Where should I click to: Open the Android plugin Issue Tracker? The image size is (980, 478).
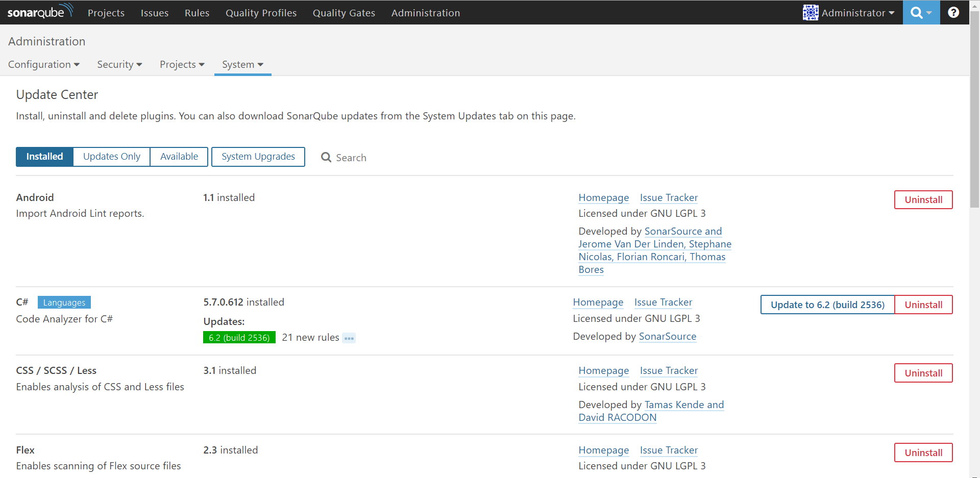tap(669, 197)
